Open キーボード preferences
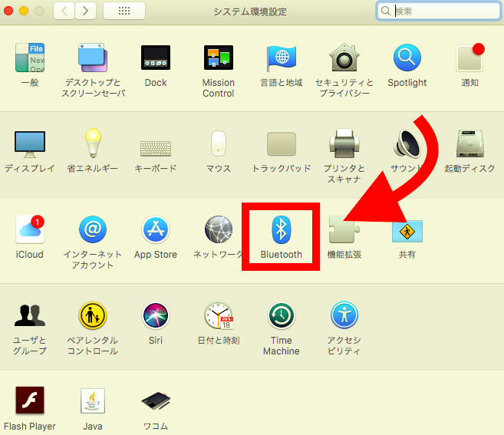The width and height of the screenshot is (504, 435). 156,148
